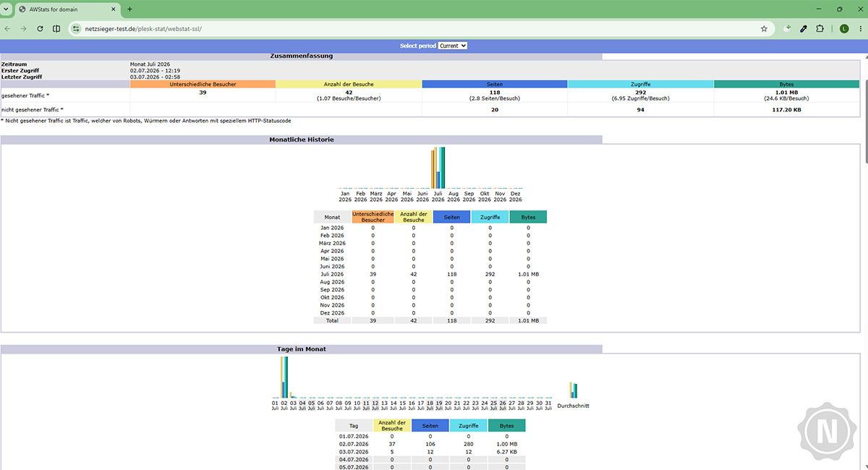Click the orange Unterschiedliche Besucher summary header
The height and width of the screenshot is (470, 868).
click(x=203, y=84)
